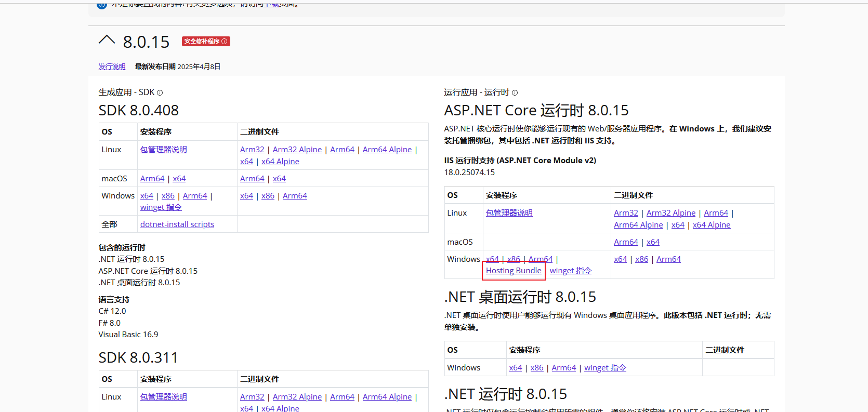The width and height of the screenshot is (868, 412).
Task: Open SDK 8.0.311 Linux package manager instructions
Action: coord(163,397)
